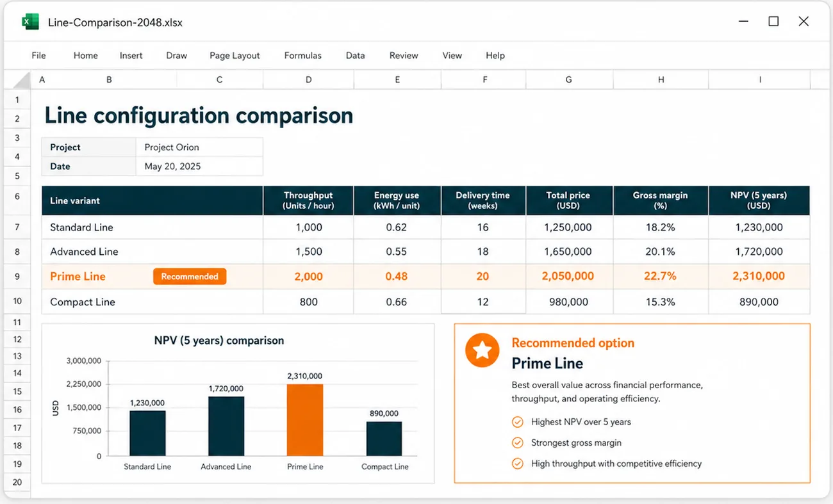Switch to the Home tab

tap(85, 56)
